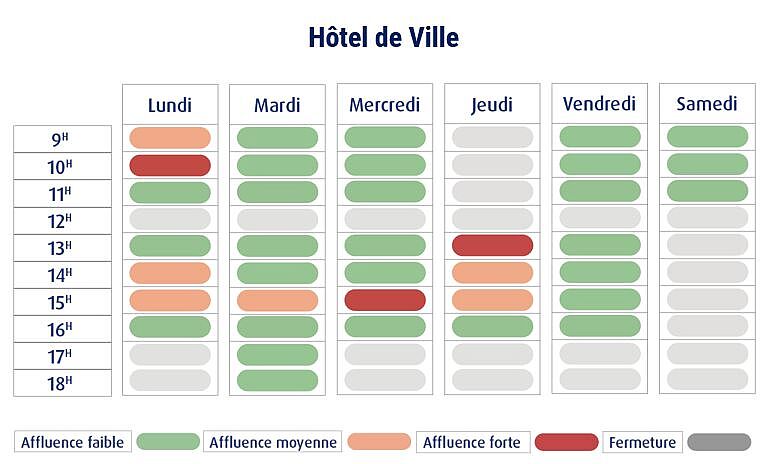The image size is (774, 464).
Task: Select the Jeudi column header
Action: 492,105
